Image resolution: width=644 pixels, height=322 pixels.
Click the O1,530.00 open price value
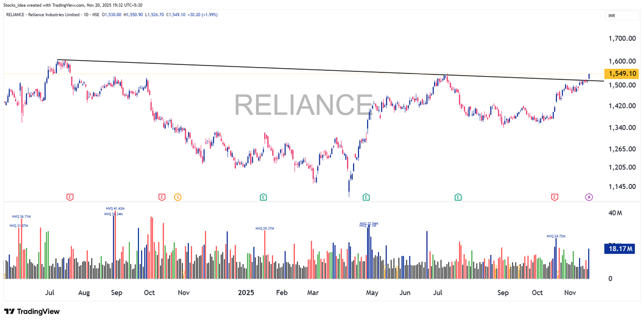point(112,14)
